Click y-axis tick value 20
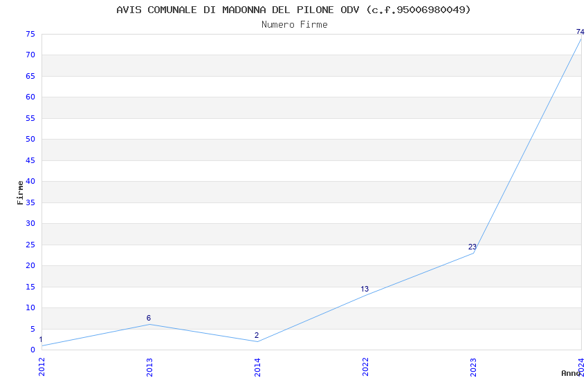This screenshot has height=380, width=588. click(x=30, y=265)
